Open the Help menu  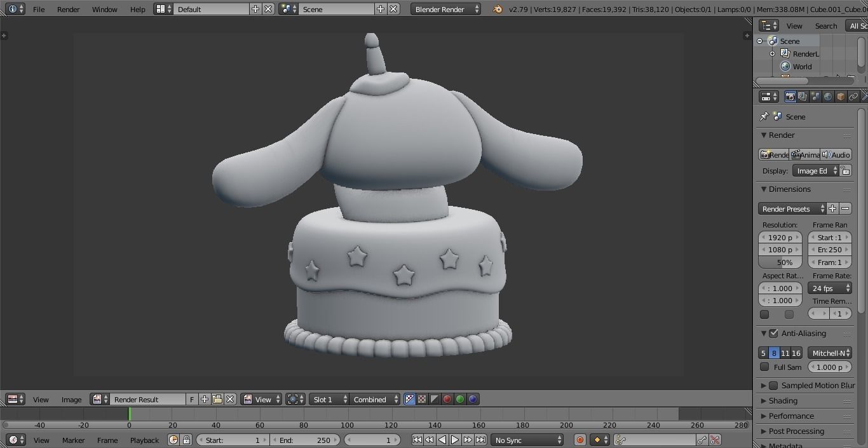(137, 9)
